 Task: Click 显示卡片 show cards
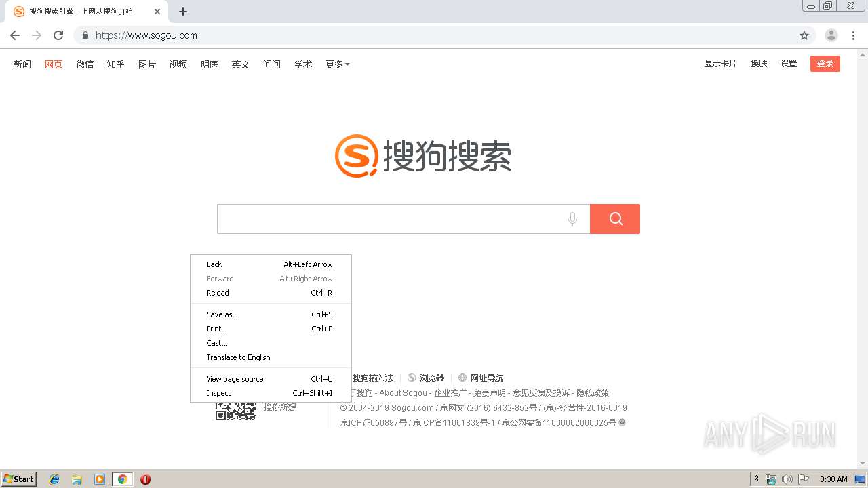(721, 64)
